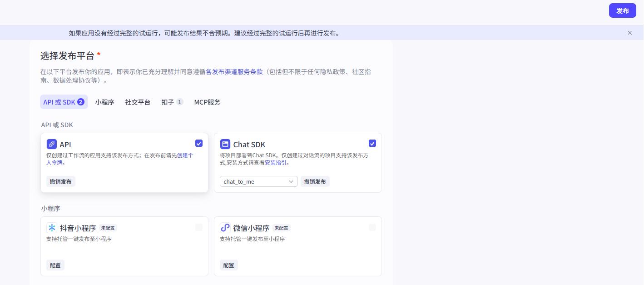
Task: Open the 扣子 tab
Action: click(x=168, y=102)
